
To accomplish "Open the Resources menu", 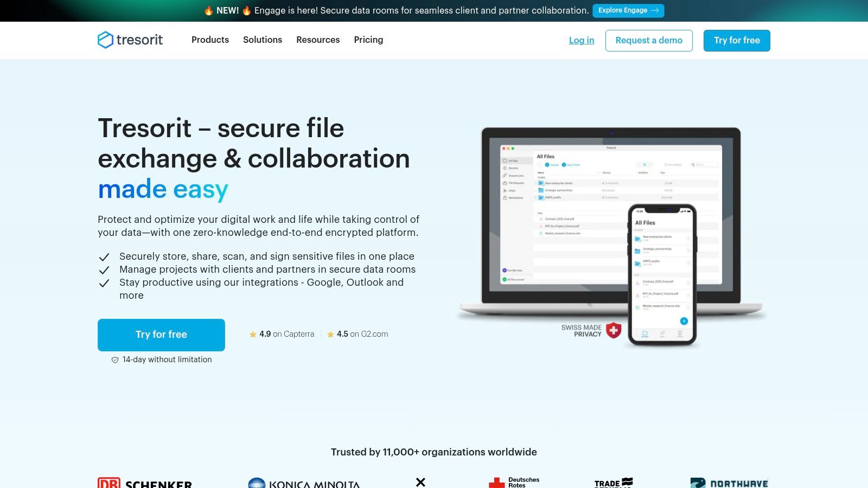I will click(318, 40).
